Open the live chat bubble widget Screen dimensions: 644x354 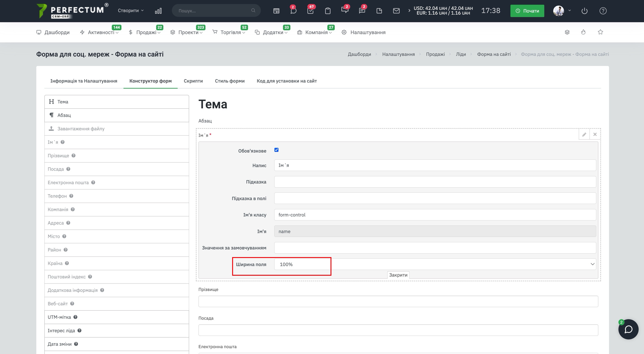[628, 329]
